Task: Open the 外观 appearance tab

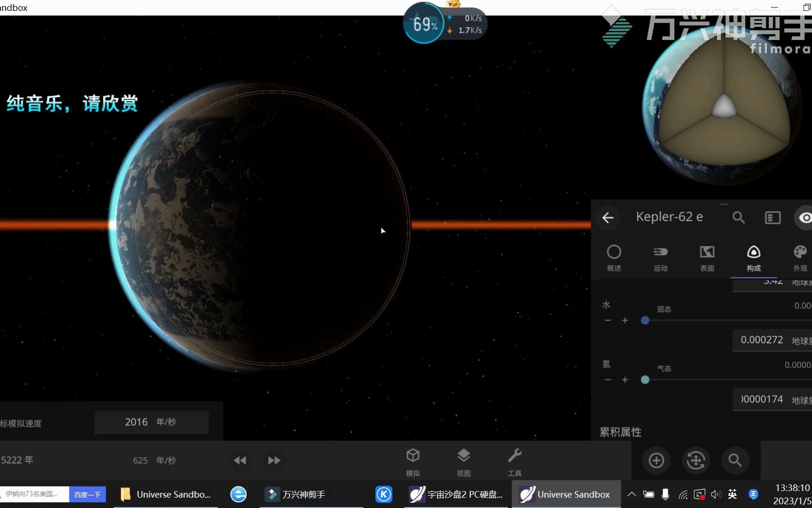Action: coord(800,258)
